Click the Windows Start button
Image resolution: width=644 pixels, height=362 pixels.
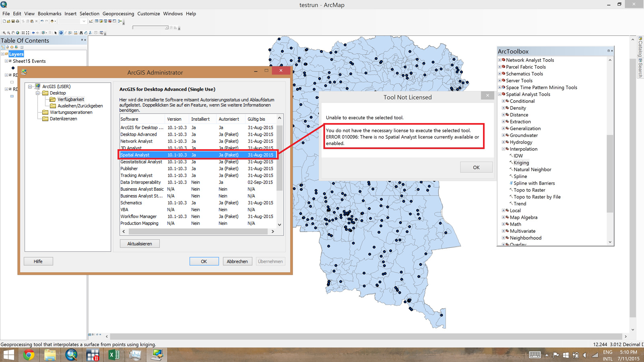point(8,355)
